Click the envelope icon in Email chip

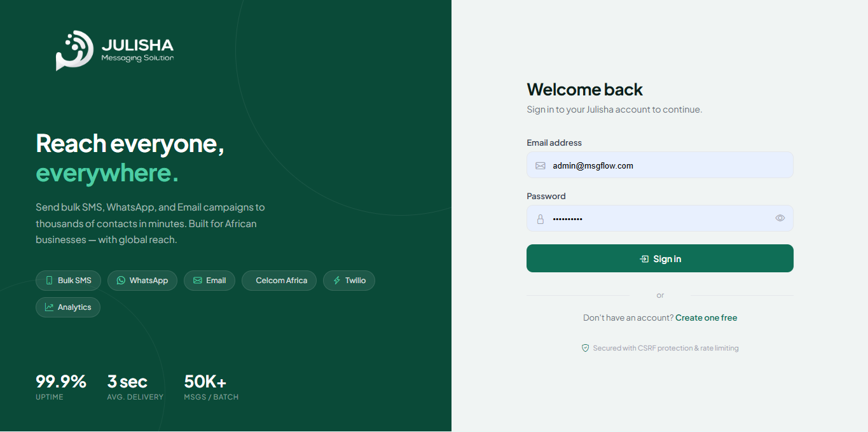pos(198,281)
